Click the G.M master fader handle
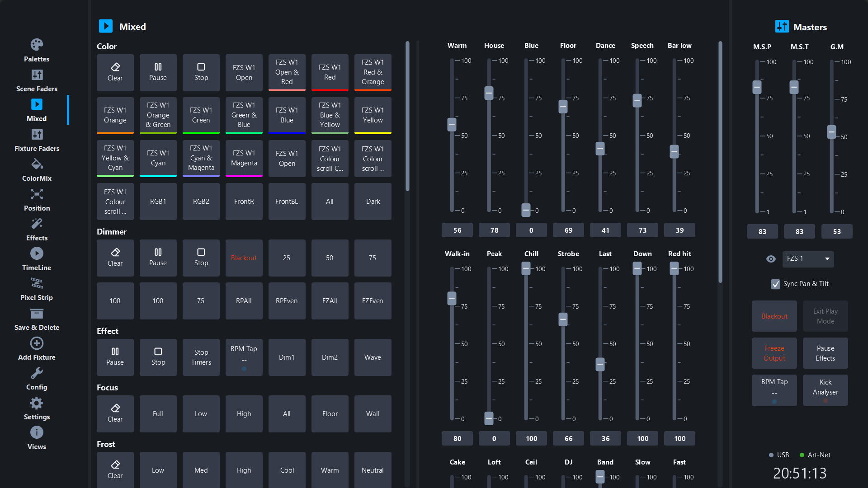This screenshot has width=868, height=488. tap(831, 132)
